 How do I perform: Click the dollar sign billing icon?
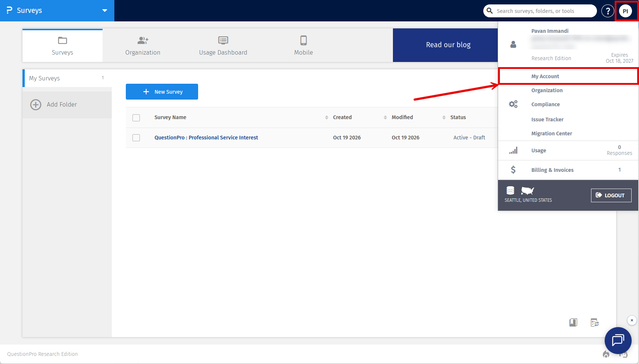point(513,170)
